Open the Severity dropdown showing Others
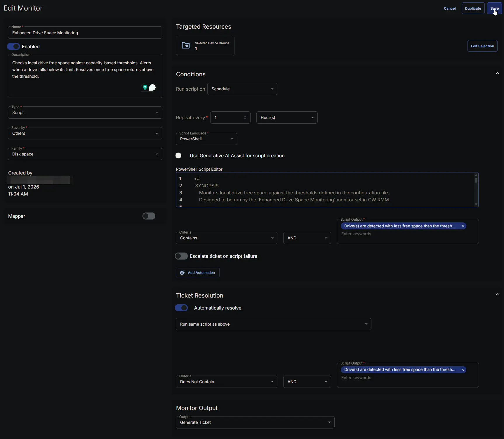This screenshot has height=439, width=504. pos(85,133)
